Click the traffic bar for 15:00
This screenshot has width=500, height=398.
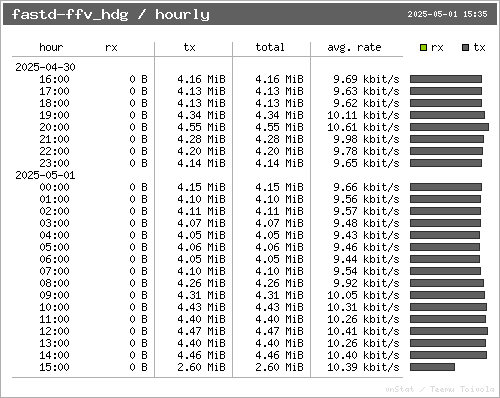coord(432,367)
